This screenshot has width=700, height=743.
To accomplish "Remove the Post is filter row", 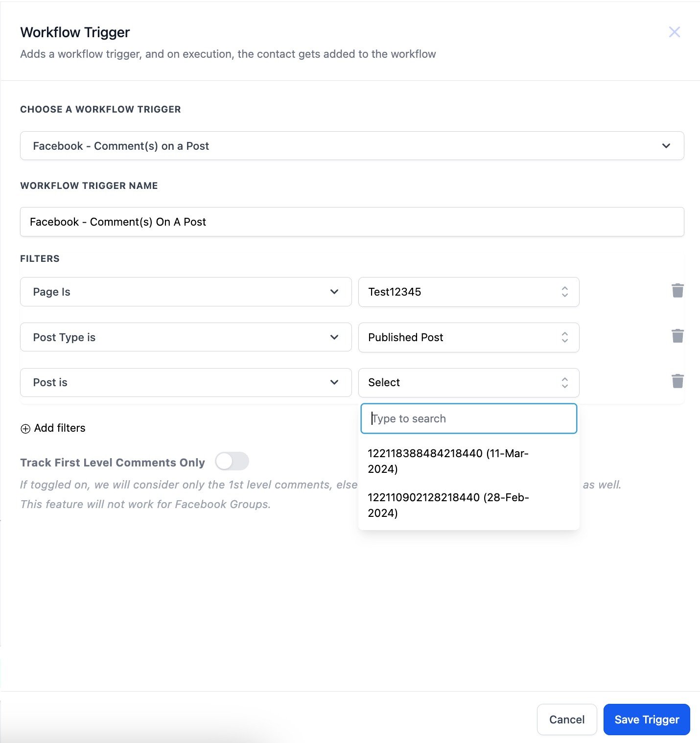I will point(677,381).
